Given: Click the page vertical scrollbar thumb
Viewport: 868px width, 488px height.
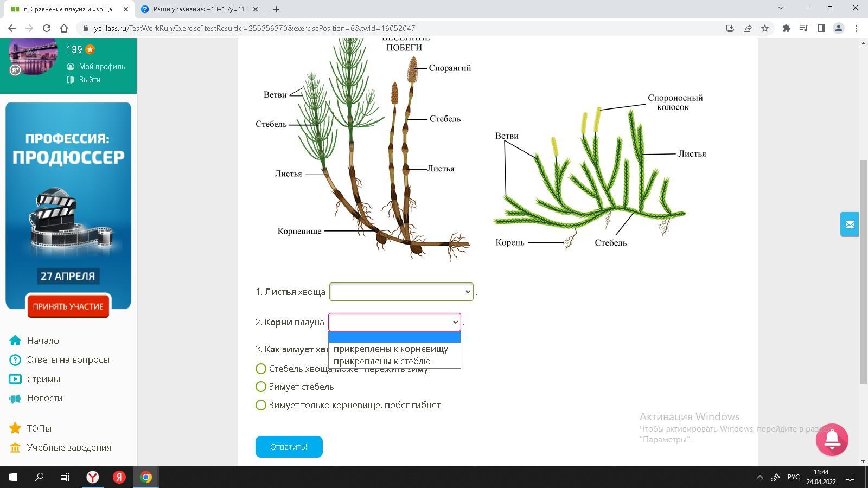Looking at the screenshot, I should (x=863, y=271).
